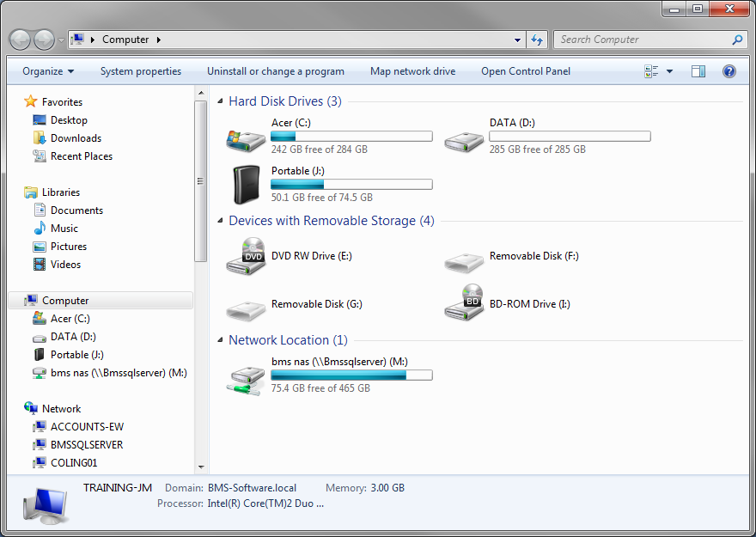Select the Removable Disk (G:) icon
Image resolution: width=756 pixels, height=537 pixels.
click(246, 310)
